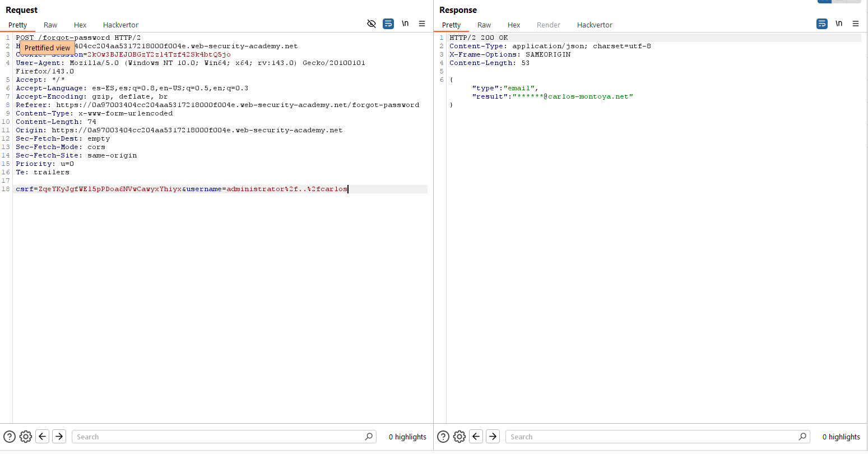Go to next match in Response search
The image size is (868, 454).
point(493,437)
